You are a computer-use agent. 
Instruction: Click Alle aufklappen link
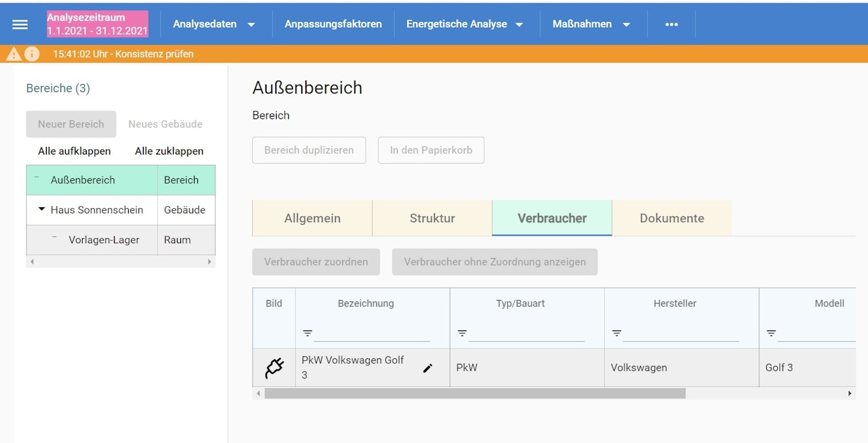click(75, 151)
